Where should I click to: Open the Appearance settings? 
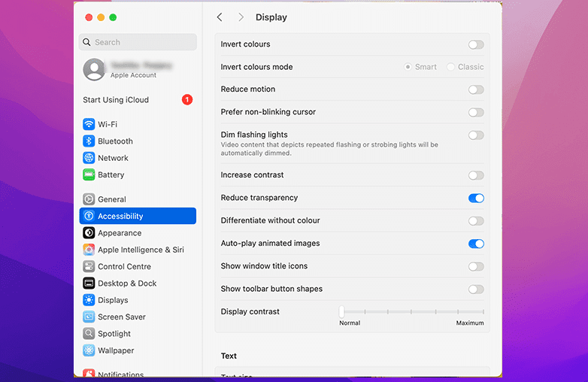[x=138, y=233]
